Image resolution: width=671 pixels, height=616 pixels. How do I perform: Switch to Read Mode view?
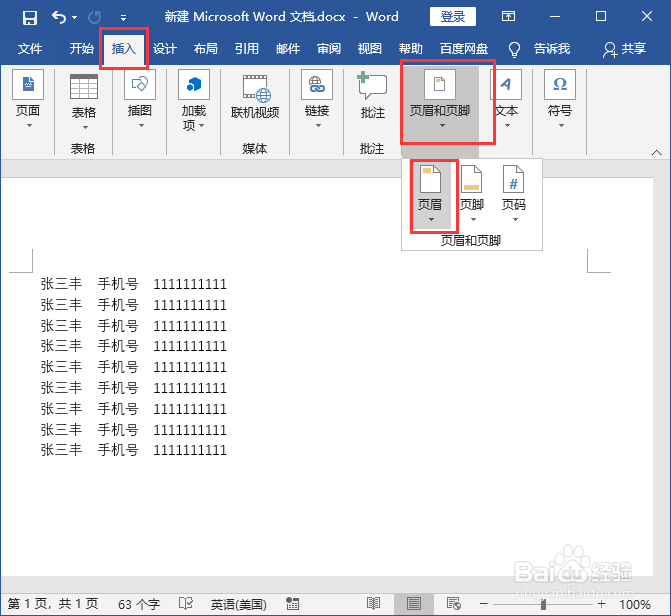coord(374,604)
